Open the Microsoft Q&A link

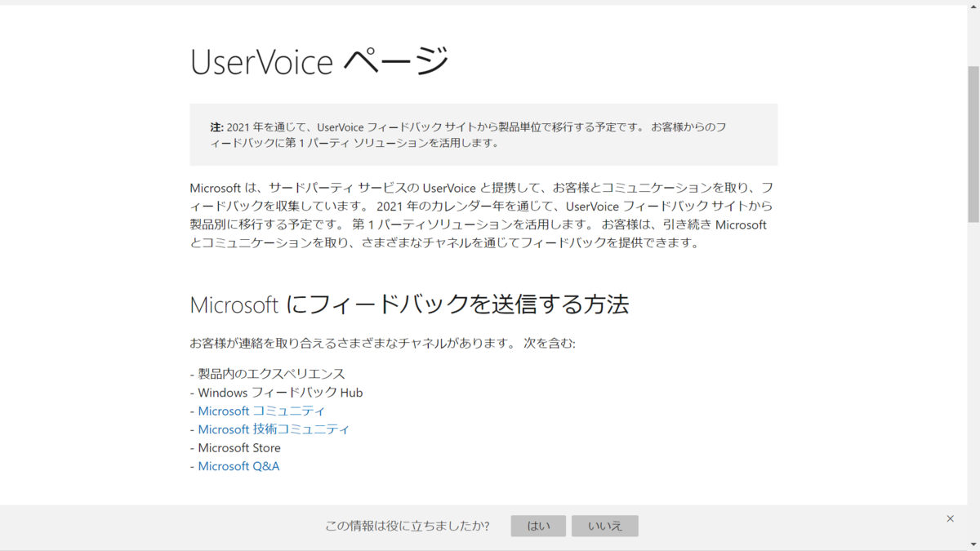(238, 465)
